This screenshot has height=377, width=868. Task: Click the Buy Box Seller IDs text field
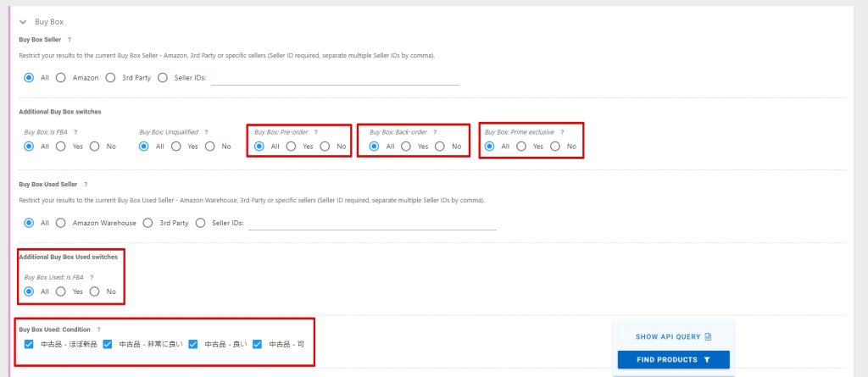[x=334, y=78]
